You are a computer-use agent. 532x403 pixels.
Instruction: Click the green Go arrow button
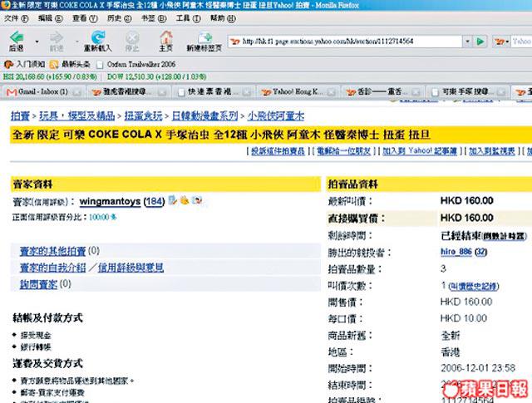pos(480,42)
